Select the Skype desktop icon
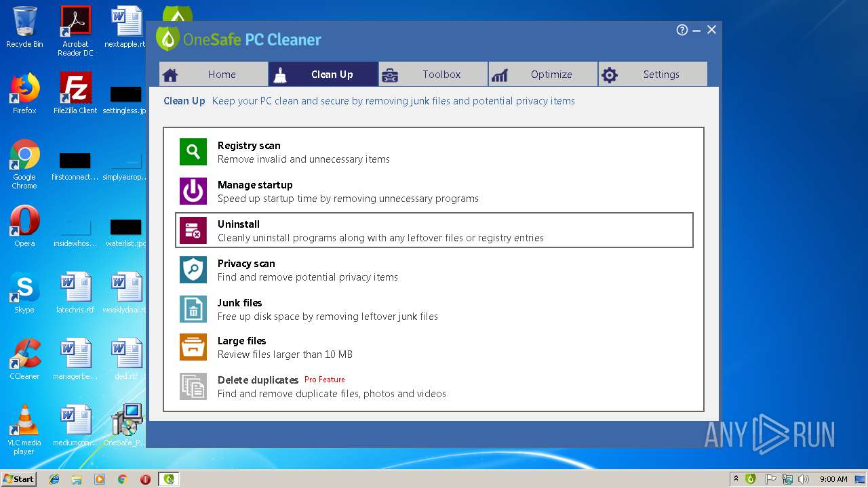This screenshot has width=868, height=488. coord(24,293)
